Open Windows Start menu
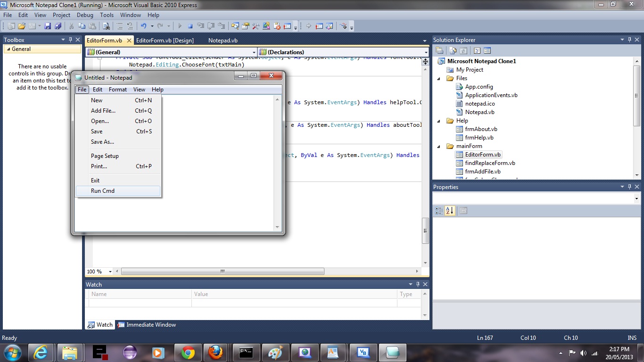The width and height of the screenshot is (644, 362). [x=12, y=352]
